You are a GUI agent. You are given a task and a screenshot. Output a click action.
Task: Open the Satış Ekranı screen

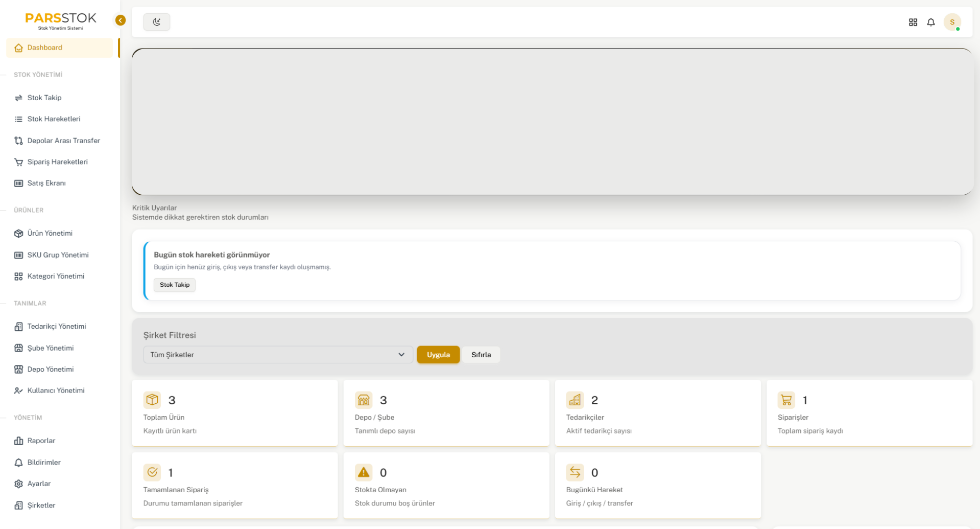[x=46, y=183]
